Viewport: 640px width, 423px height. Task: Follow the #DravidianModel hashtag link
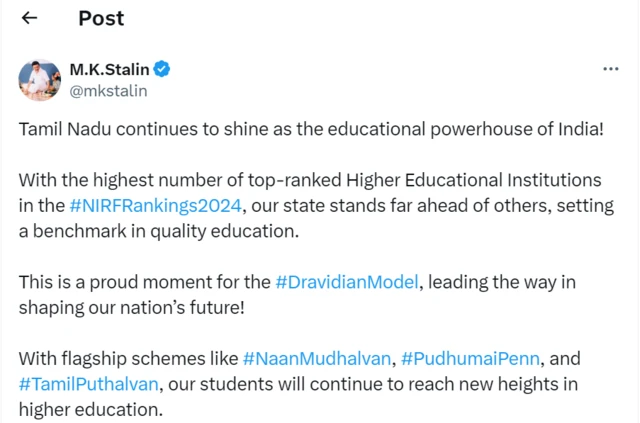(348, 282)
